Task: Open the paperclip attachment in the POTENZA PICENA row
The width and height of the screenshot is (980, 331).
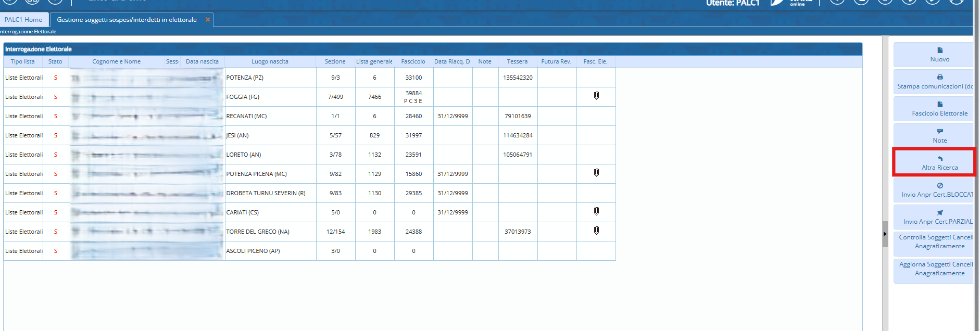Action: click(596, 173)
